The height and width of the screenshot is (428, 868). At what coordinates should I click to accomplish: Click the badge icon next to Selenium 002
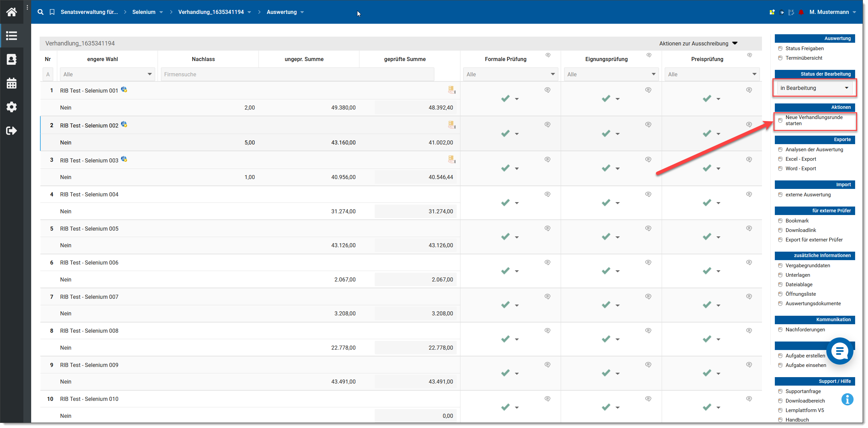(124, 124)
